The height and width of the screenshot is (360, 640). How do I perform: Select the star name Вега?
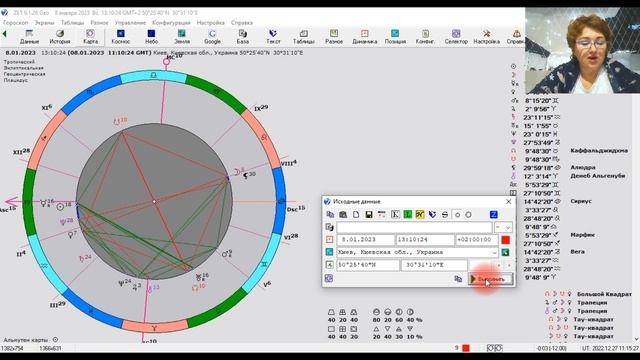(578, 252)
